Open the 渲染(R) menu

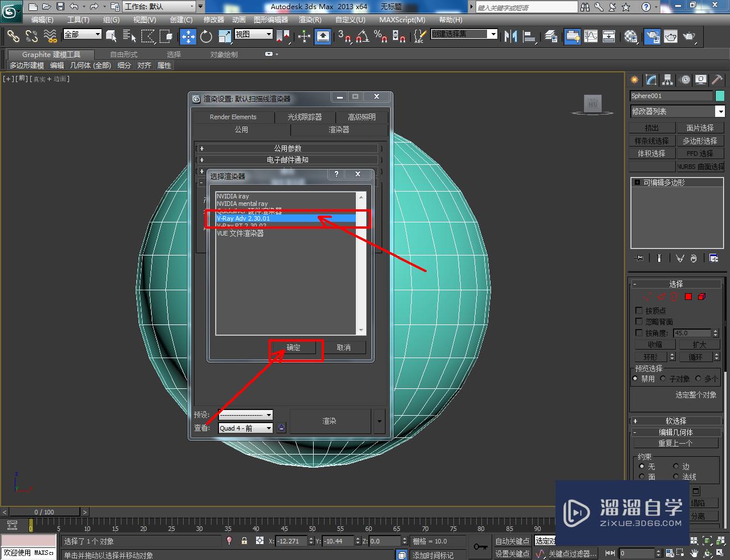pos(310,19)
